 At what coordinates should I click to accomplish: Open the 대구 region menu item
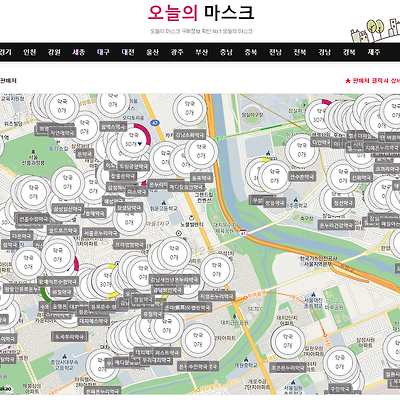(x=103, y=52)
